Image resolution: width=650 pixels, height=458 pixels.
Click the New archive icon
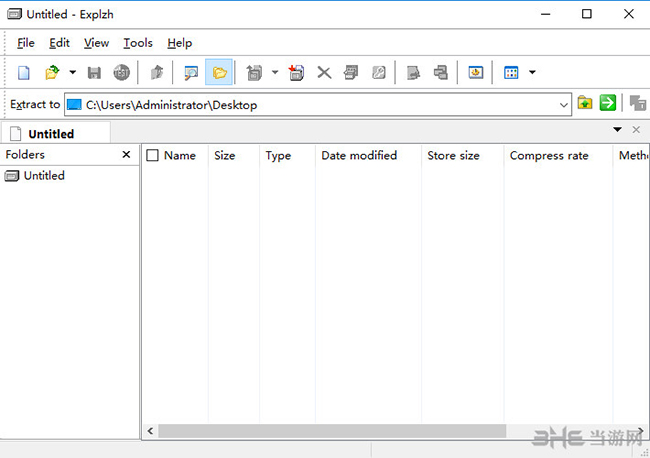24,72
